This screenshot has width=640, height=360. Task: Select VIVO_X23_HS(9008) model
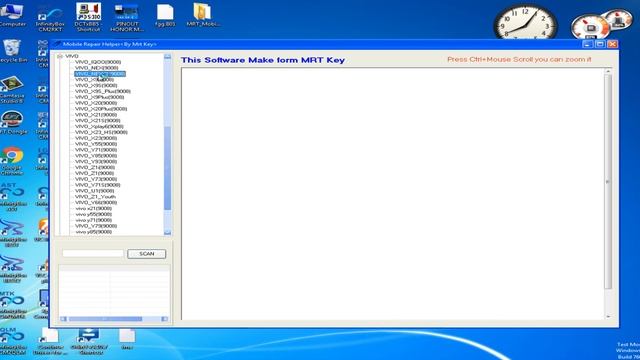(x=101, y=132)
